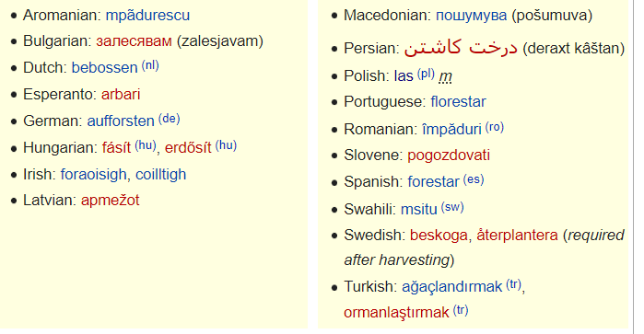The height and width of the screenshot is (334, 644).
Task: Open the Aromanian translation mpãdurescu
Action: tap(147, 15)
